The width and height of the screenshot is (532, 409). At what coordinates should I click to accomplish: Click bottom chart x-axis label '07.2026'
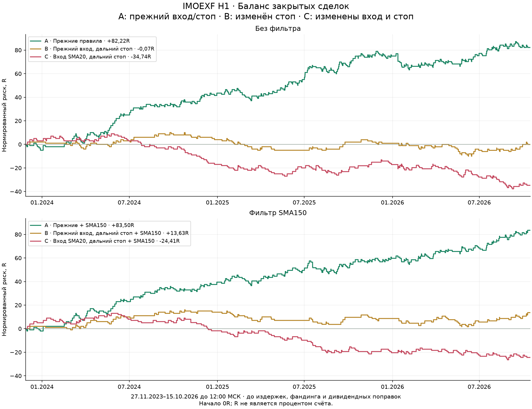[x=479, y=387]
